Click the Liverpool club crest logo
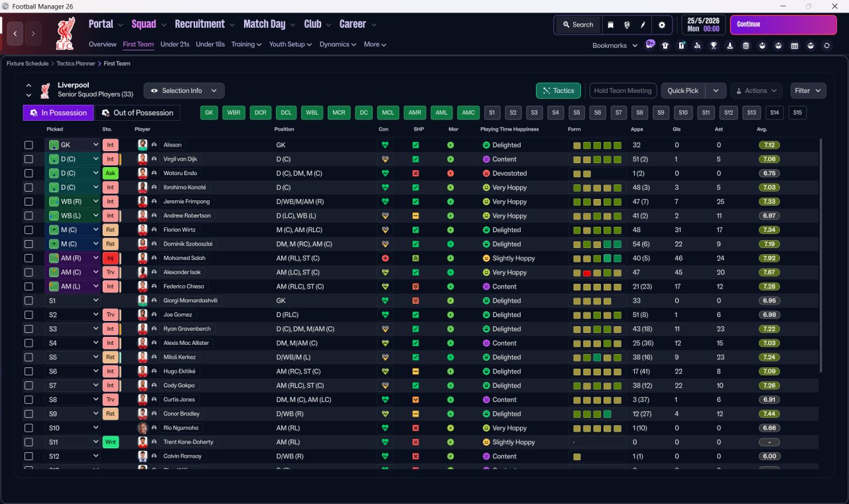The width and height of the screenshot is (849, 504). point(65,33)
